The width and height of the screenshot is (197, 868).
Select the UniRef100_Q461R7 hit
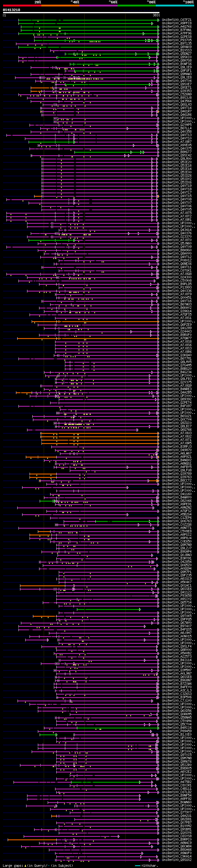177,111
